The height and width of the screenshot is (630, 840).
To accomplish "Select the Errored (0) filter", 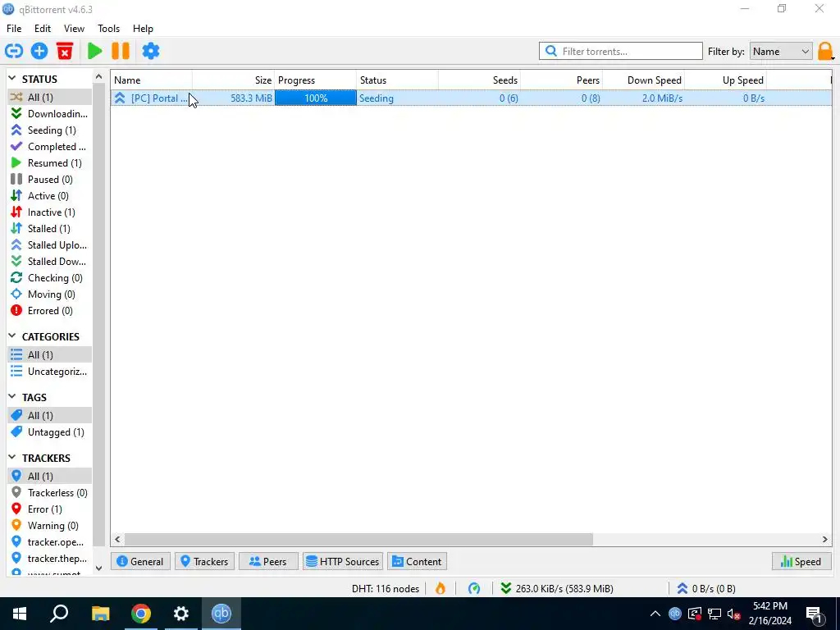I will 49,311.
